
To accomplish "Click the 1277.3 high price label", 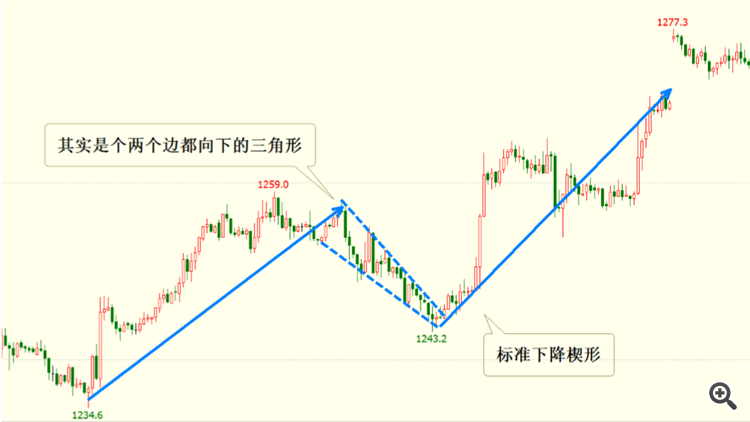I will pos(672,22).
